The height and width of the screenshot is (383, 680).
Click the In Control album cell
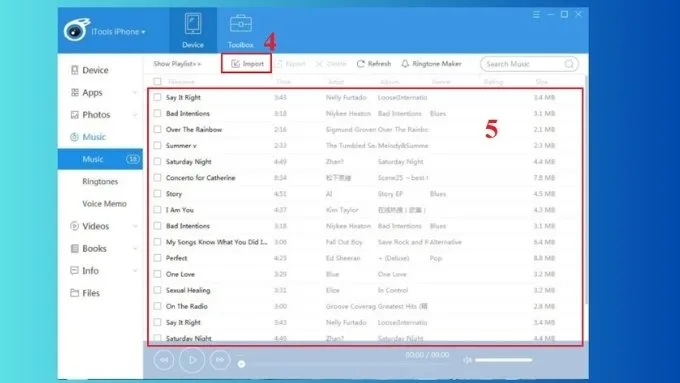point(392,290)
